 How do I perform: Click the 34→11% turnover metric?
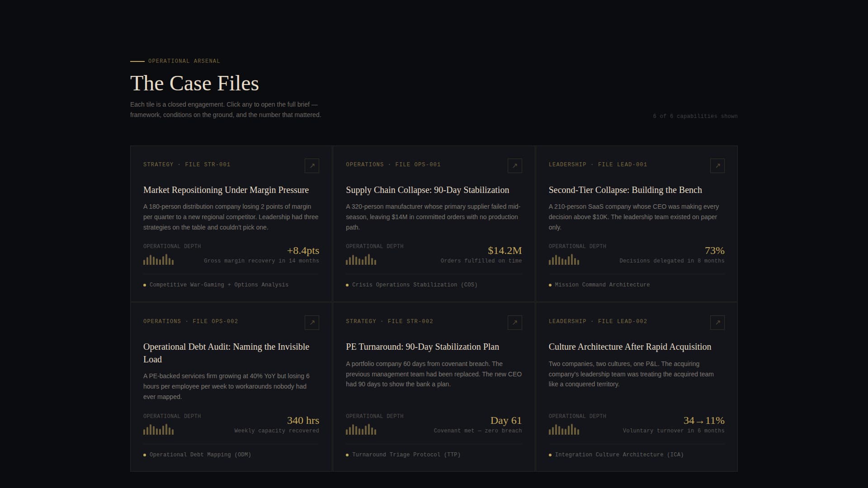[x=704, y=421]
